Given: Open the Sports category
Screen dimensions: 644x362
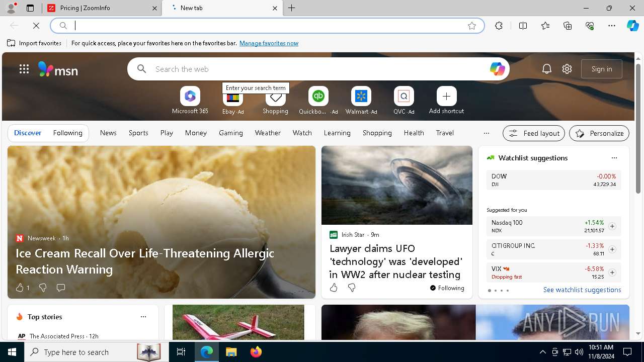Looking at the screenshot, I should (x=138, y=133).
